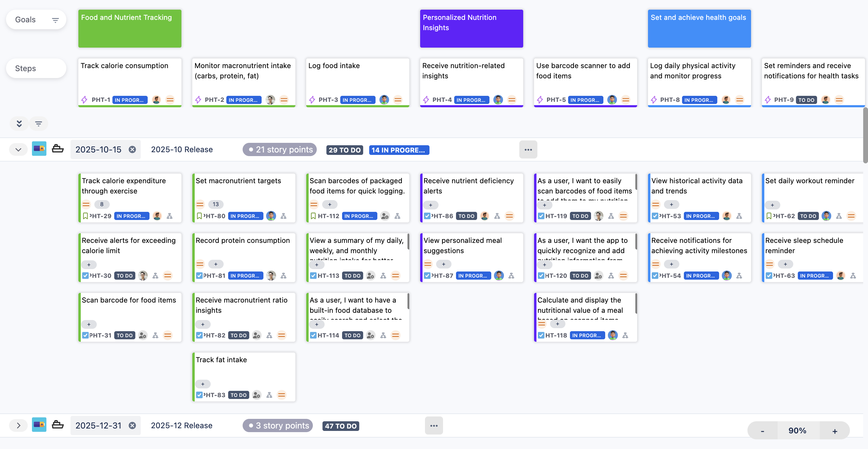Click the collapse-all double chevron icon
Viewport: 868px width, 449px height.
19,124
